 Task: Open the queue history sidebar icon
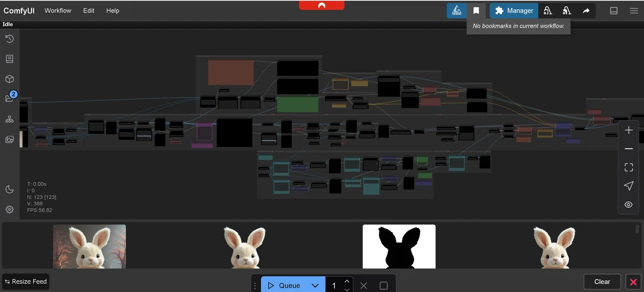10,39
